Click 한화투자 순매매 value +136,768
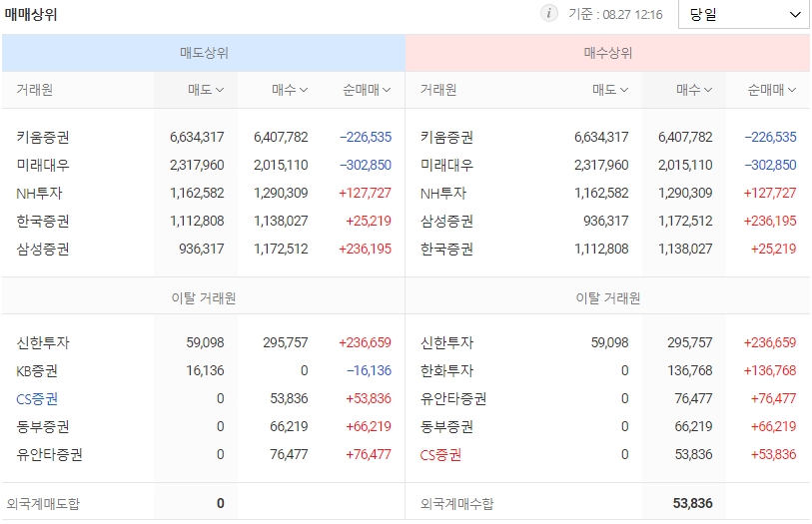Screen dimensions: 812x524 pyautogui.click(x=769, y=371)
